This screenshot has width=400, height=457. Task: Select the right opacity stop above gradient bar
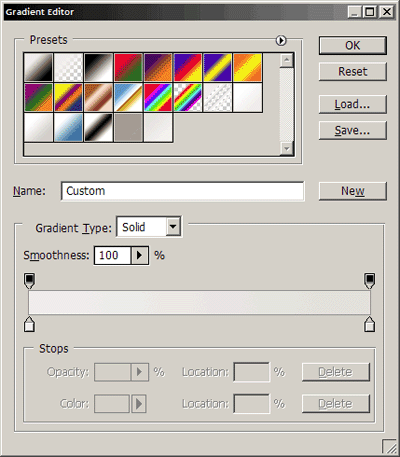click(369, 281)
